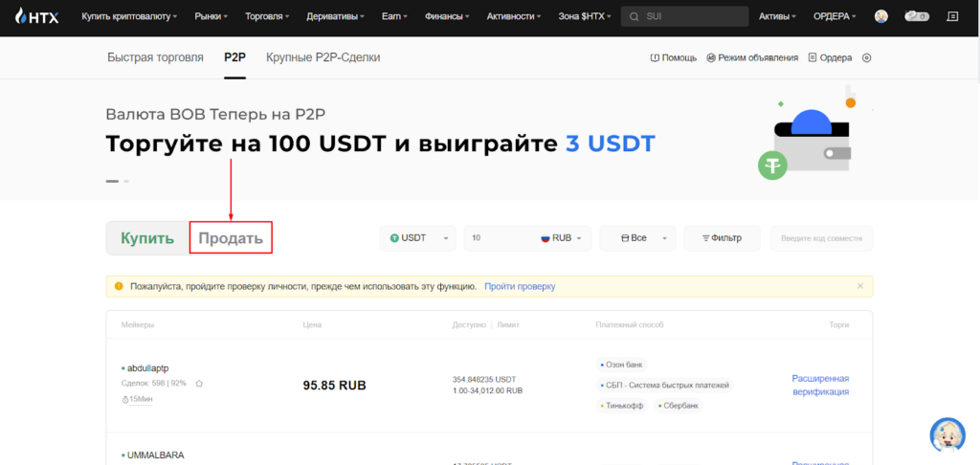Open the chat support mascot icon
This screenshot has width=980, height=465.
947,434
